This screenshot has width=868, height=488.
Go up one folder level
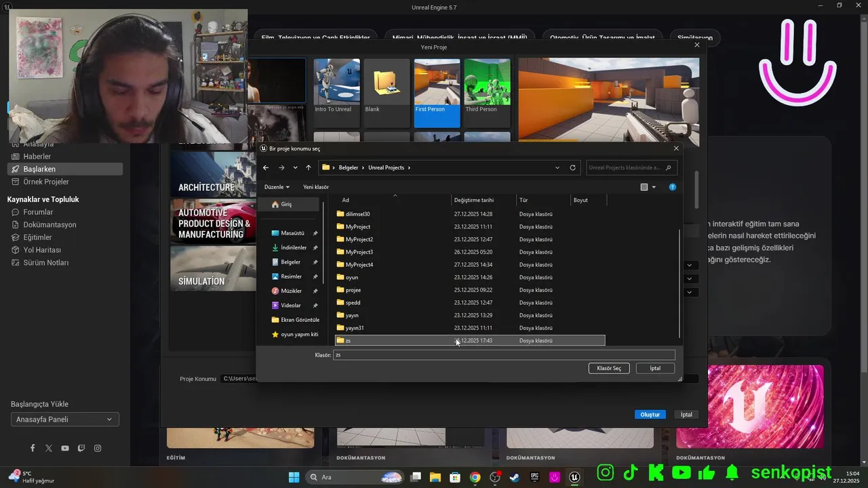(x=309, y=167)
